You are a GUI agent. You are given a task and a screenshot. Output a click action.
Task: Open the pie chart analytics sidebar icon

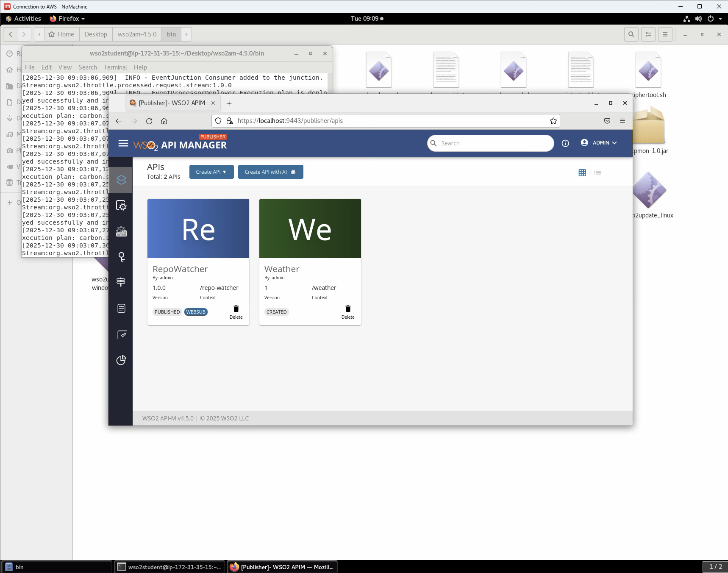(x=121, y=360)
